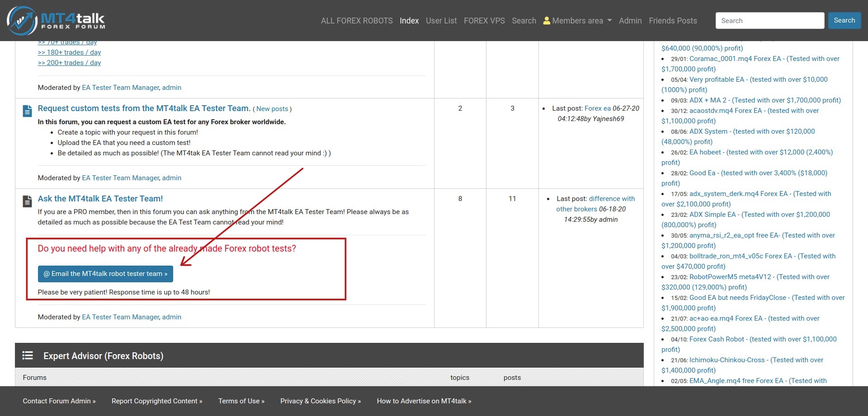Open Very profitable EA sidebar link
This screenshot has height=416, width=868.
745,84
